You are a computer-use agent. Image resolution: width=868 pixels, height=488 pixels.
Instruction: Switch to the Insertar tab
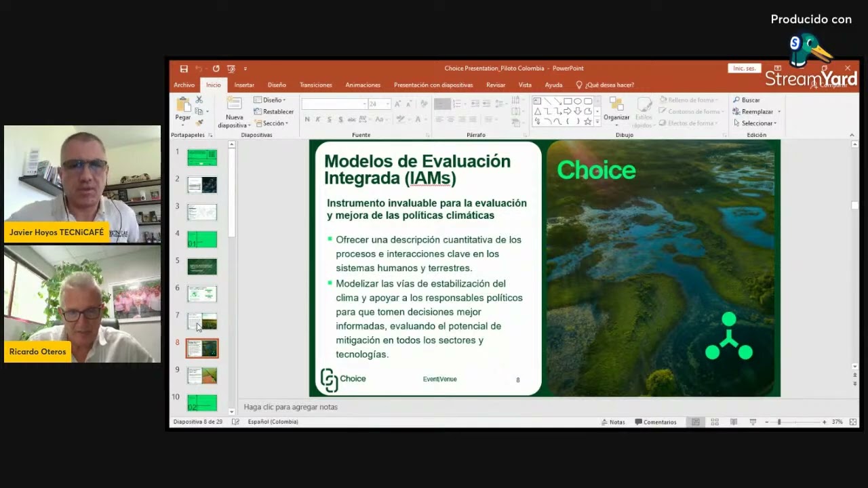coord(244,85)
